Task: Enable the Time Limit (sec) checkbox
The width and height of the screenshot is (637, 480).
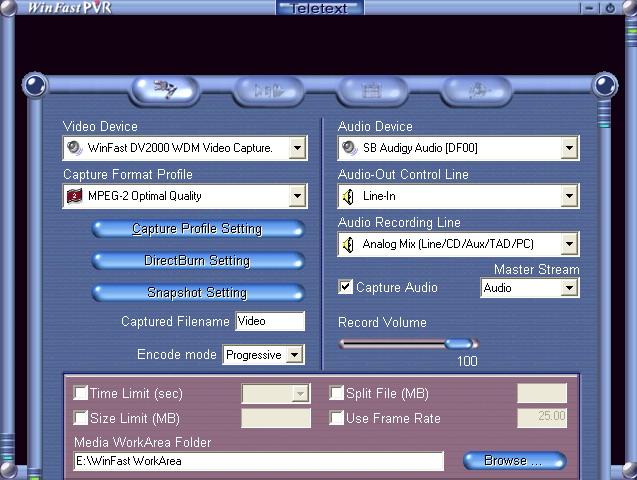Action: [x=80, y=393]
